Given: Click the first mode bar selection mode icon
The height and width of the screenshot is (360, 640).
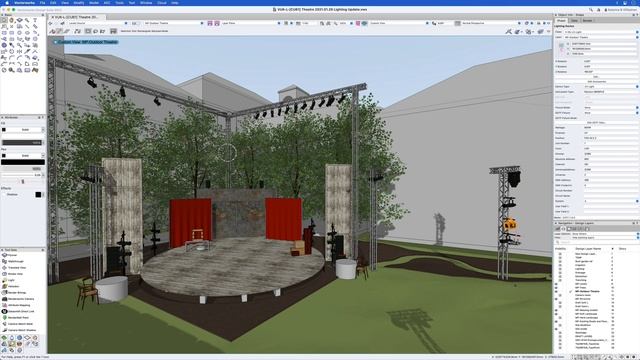Looking at the screenshot, I should [53, 31].
